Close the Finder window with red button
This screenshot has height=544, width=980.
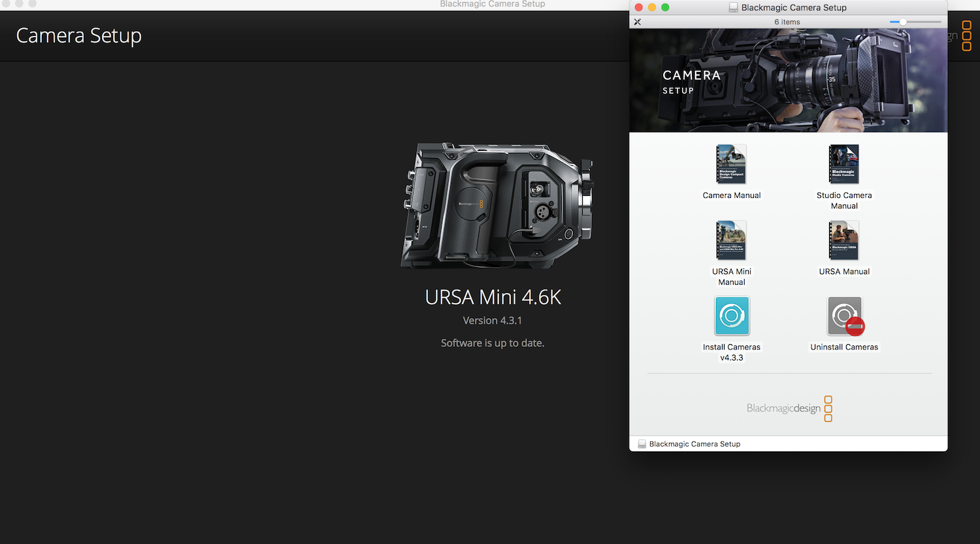[x=639, y=8]
